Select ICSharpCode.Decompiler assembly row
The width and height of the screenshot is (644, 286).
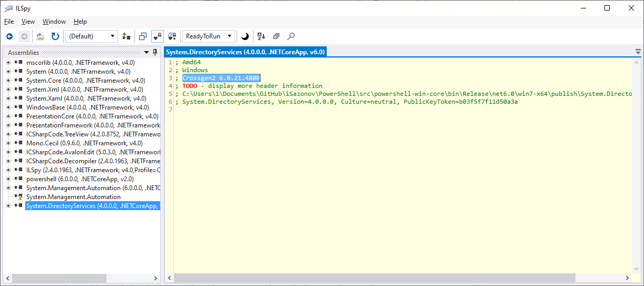click(x=93, y=161)
